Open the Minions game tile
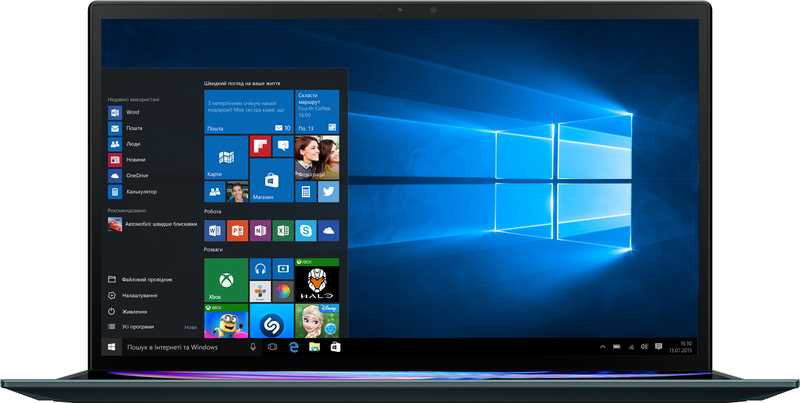Screen dimensions: 800x403 (226, 321)
